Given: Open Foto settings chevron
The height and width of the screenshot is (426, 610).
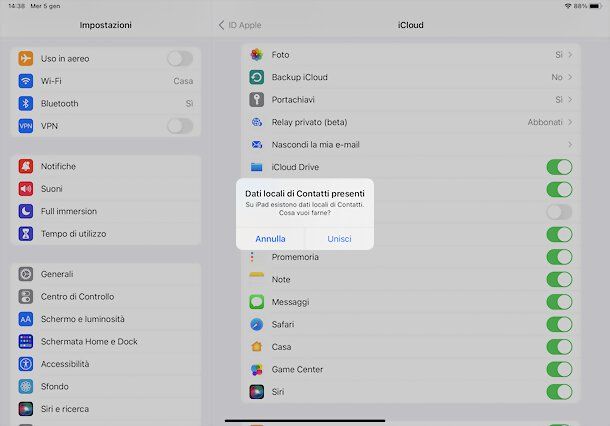Looking at the screenshot, I should coord(570,54).
